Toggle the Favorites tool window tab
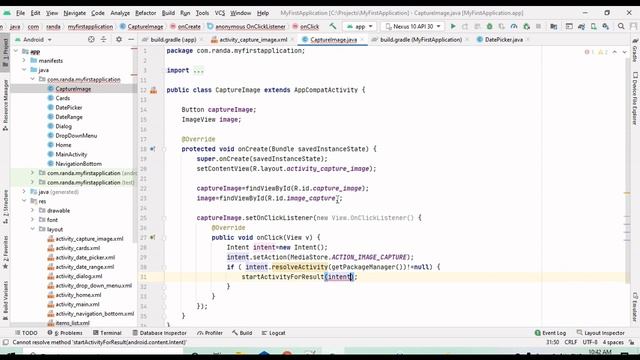 pyautogui.click(x=5, y=252)
